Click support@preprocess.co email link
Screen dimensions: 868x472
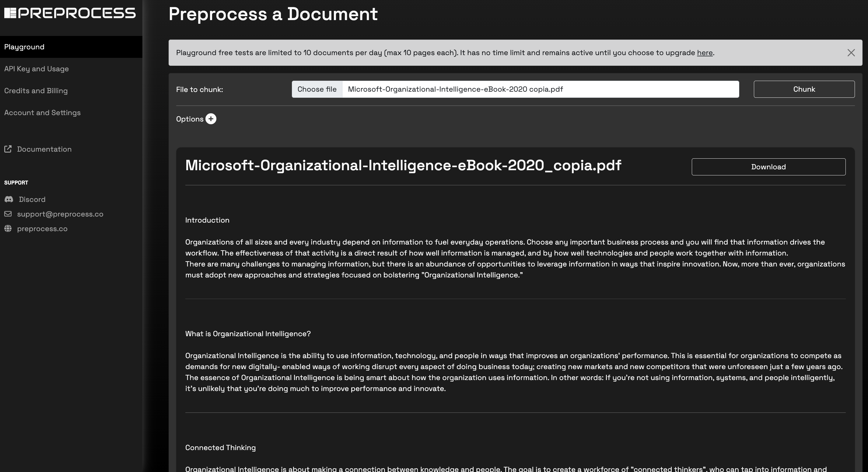click(60, 214)
